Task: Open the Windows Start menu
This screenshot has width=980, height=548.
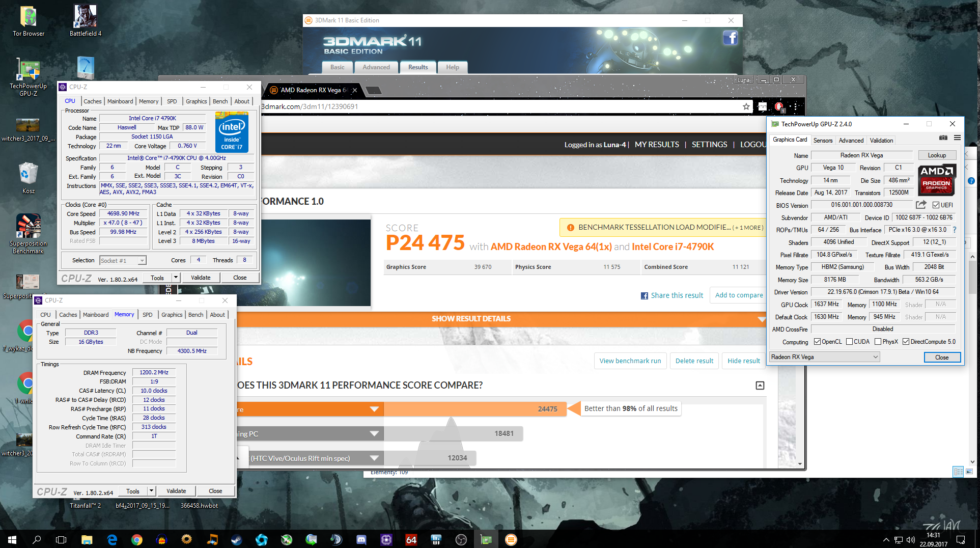Action: [x=12, y=539]
